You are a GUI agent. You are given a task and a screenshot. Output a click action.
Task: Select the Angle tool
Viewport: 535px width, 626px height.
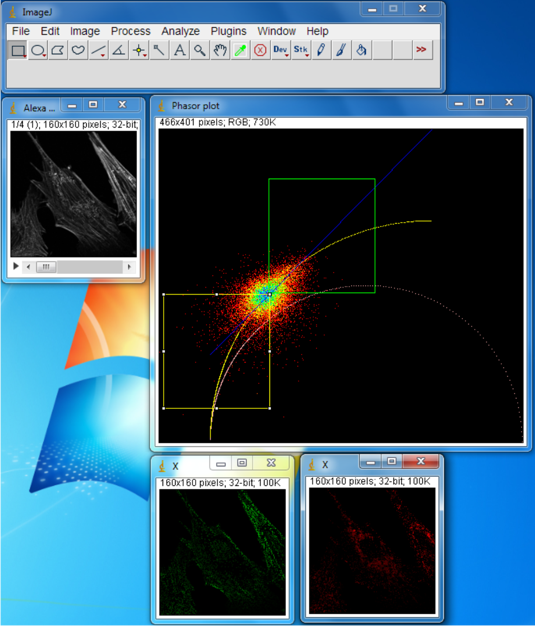(x=119, y=50)
